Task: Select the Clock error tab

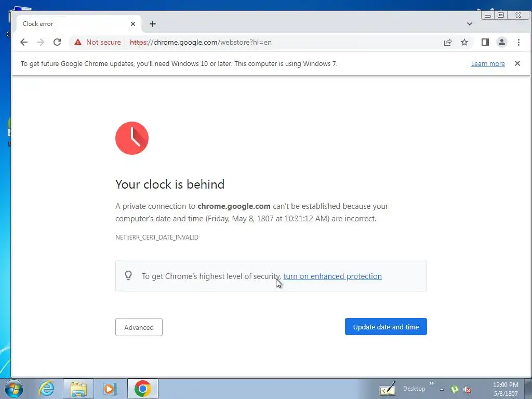Action: tap(78, 24)
